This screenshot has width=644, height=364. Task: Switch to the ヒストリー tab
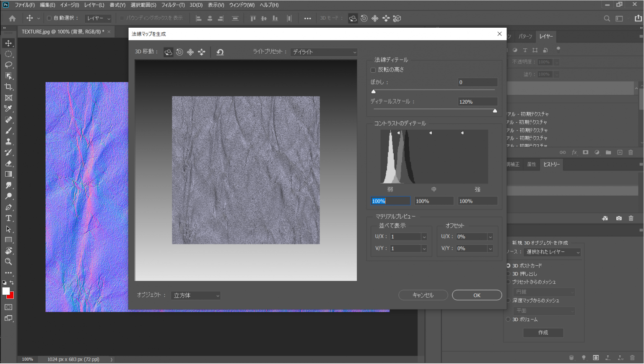551,164
